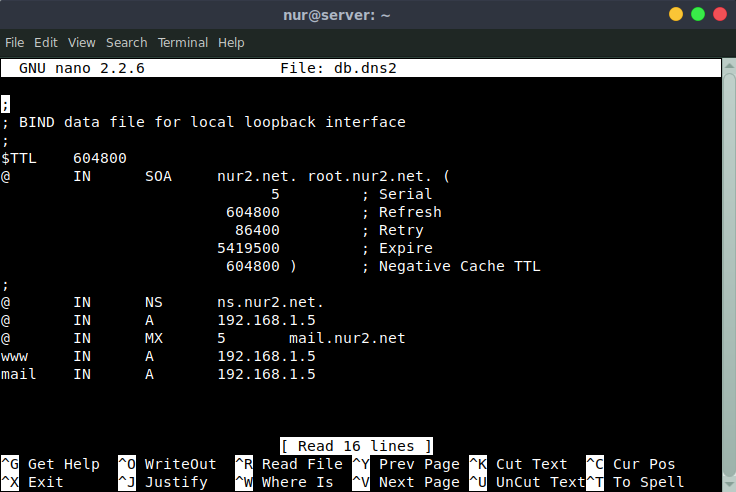The width and height of the screenshot is (736, 492).
Task: Click 'nur2.net.' in the SOA line
Action: [257, 177]
